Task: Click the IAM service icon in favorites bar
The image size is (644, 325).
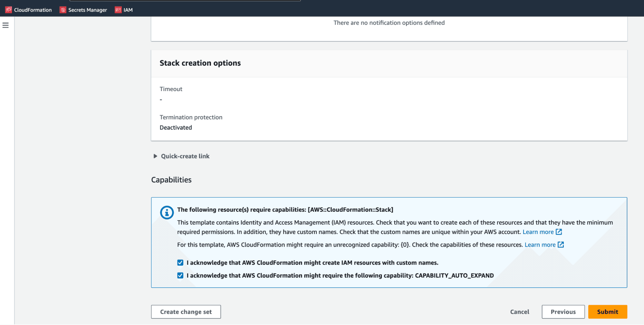Action: 118,10
